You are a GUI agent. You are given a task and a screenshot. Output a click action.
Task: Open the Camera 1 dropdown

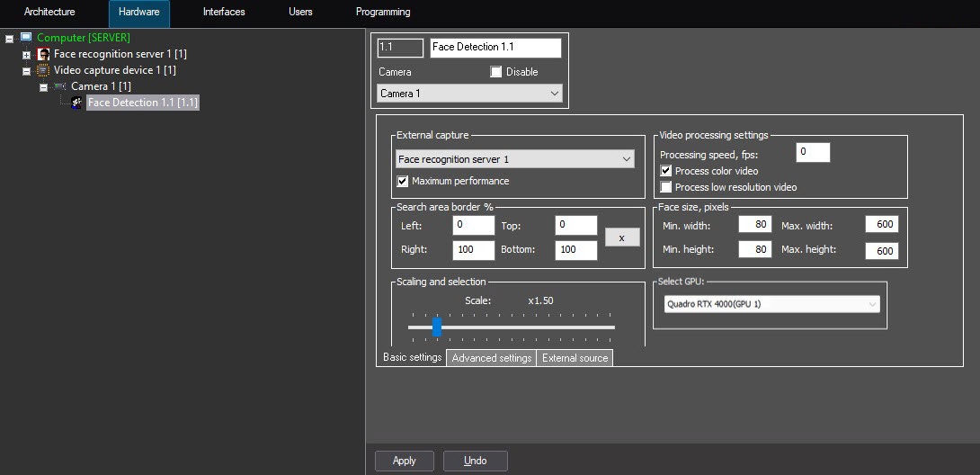[x=469, y=94]
